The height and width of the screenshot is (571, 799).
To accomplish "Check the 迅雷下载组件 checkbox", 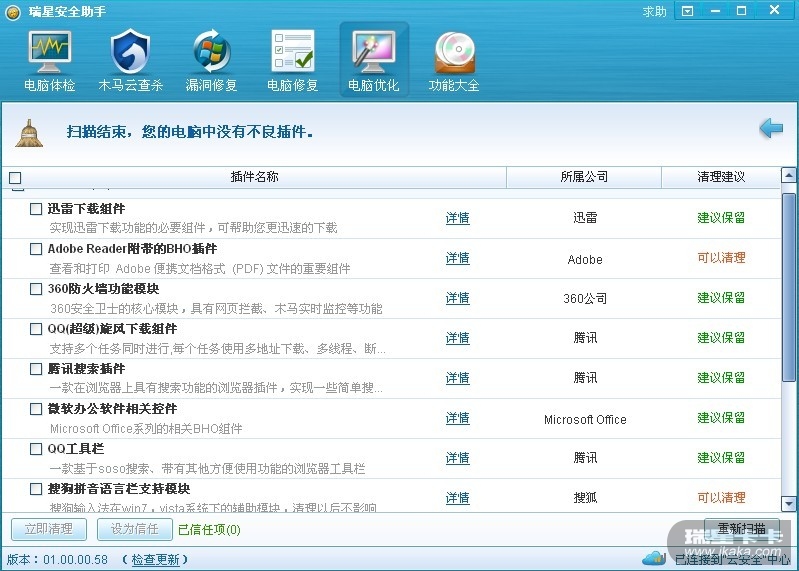I will point(36,209).
